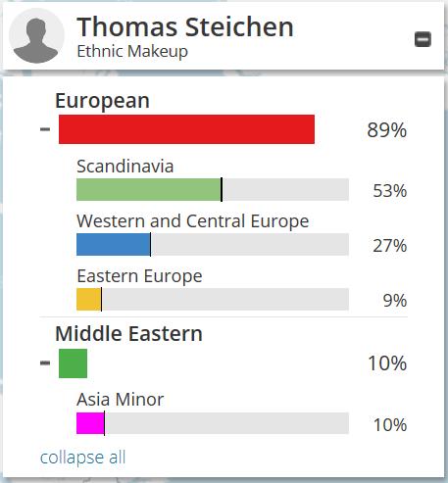The height and width of the screenshot is (483, 448).
Task: Click the 89% European percentage
Action: (387, 130)
